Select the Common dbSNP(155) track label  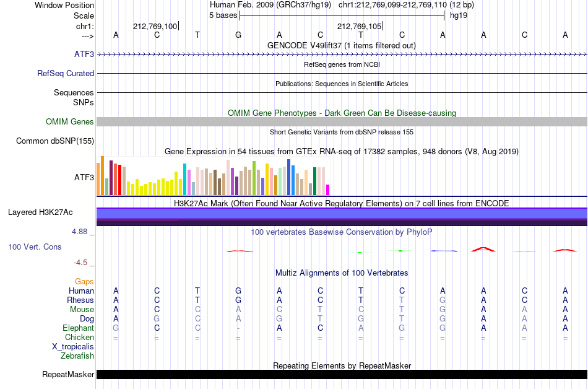[x=54, y=141]
